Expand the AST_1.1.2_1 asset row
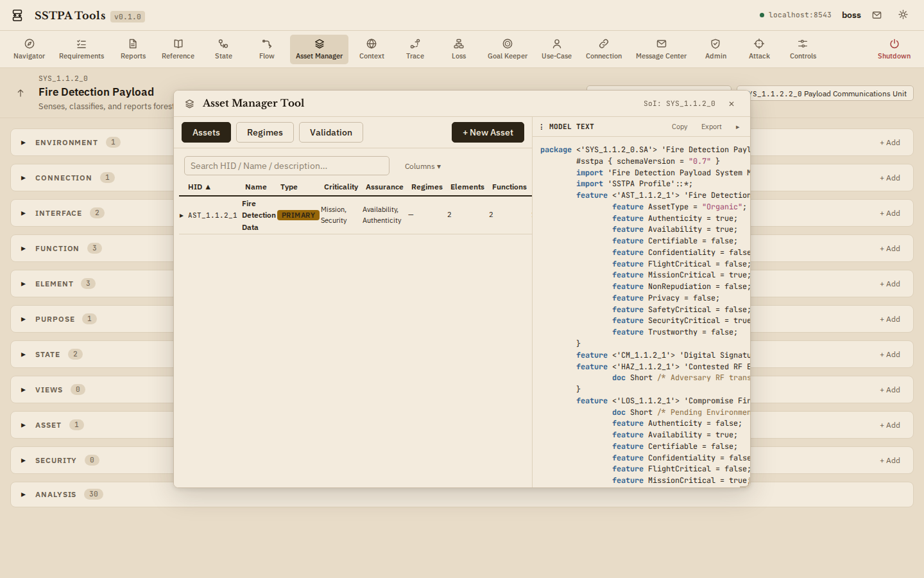Viewport: 924px width, 578px height. [181, 215]
